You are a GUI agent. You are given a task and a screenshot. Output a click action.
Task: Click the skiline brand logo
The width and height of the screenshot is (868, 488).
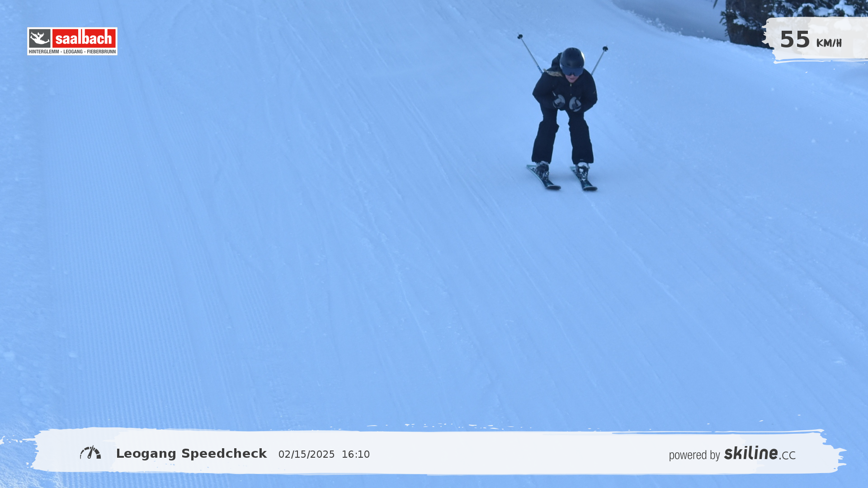pyautogui.click(x=750, y=453)
